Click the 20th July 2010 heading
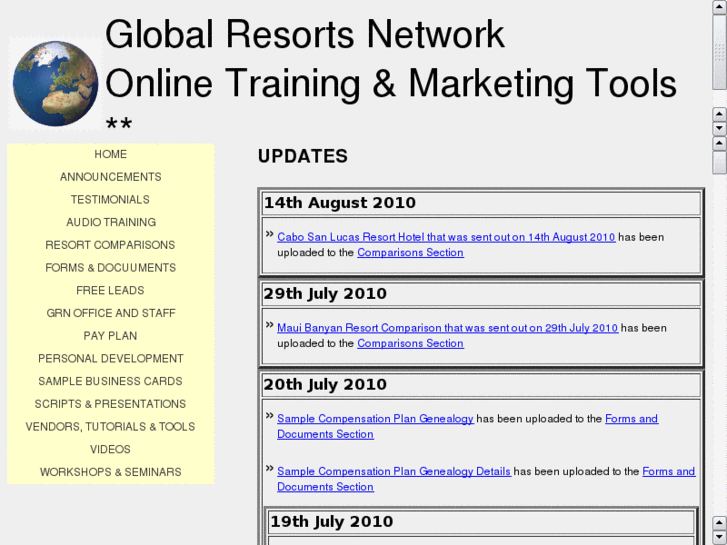This screenshot has width=727, height=545. (x=325, y=385)
